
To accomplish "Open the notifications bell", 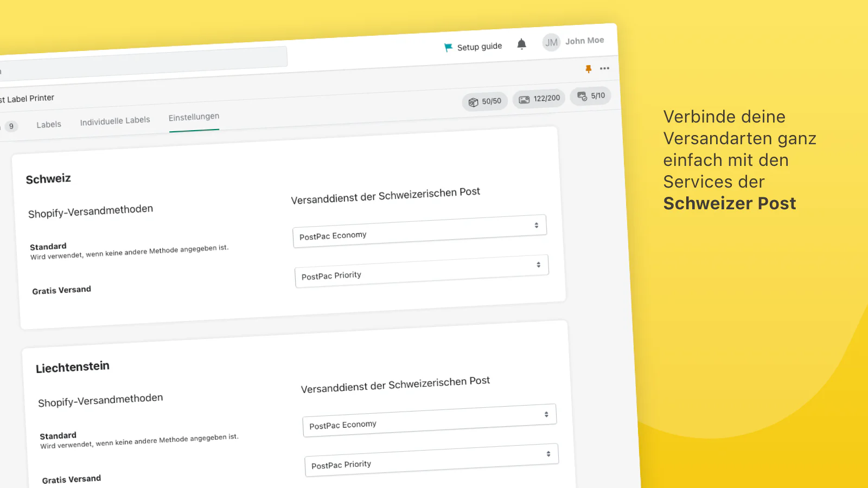I will pyautogui.click(x=521, y=44).
